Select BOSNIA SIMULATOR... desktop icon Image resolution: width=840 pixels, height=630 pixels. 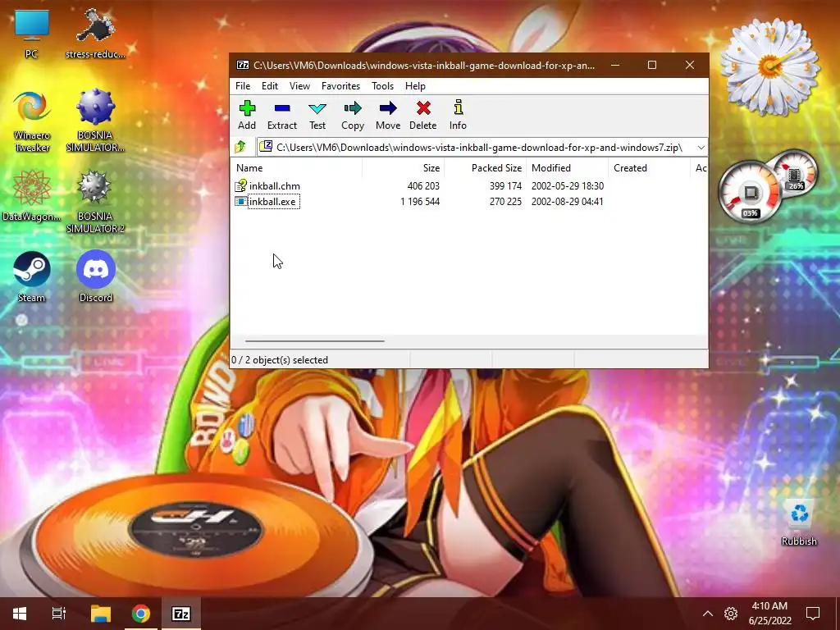click(x=95, y=121)
